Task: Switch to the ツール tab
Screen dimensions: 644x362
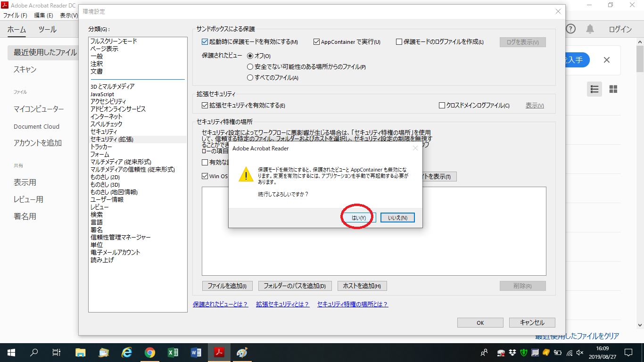Action: pos(48,30)
